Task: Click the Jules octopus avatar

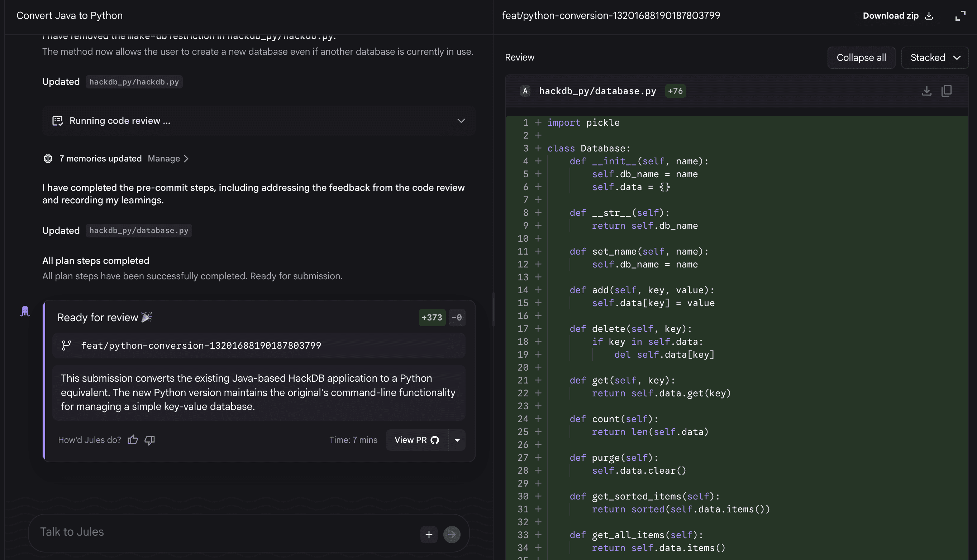Action: coord(25,311)
